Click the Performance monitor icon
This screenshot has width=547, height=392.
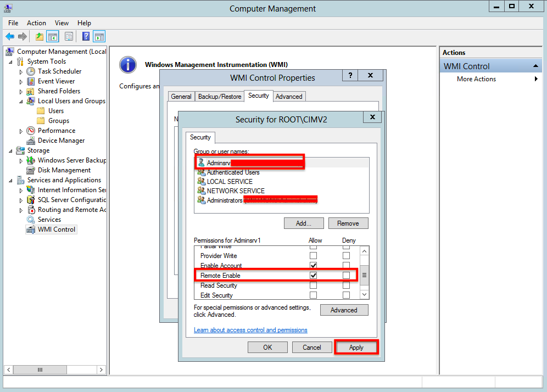[31, 131]
